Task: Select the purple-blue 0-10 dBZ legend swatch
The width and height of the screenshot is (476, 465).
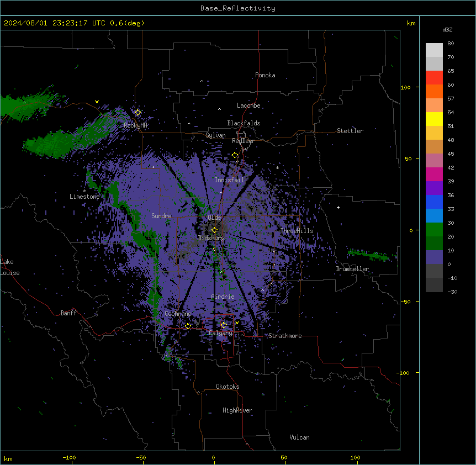Action: click(434, 257)
